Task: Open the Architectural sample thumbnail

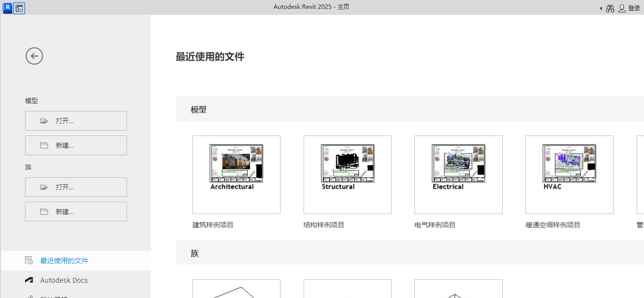Action: pyautogui.click(x=236, y=175)
